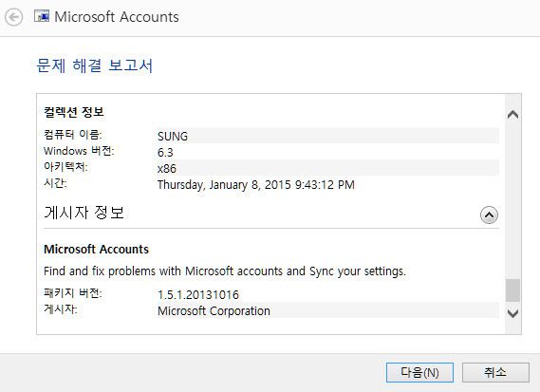Select the publisher Microsoft Corporation
Screen dimensions: 540x392
[x=214, y=311]
